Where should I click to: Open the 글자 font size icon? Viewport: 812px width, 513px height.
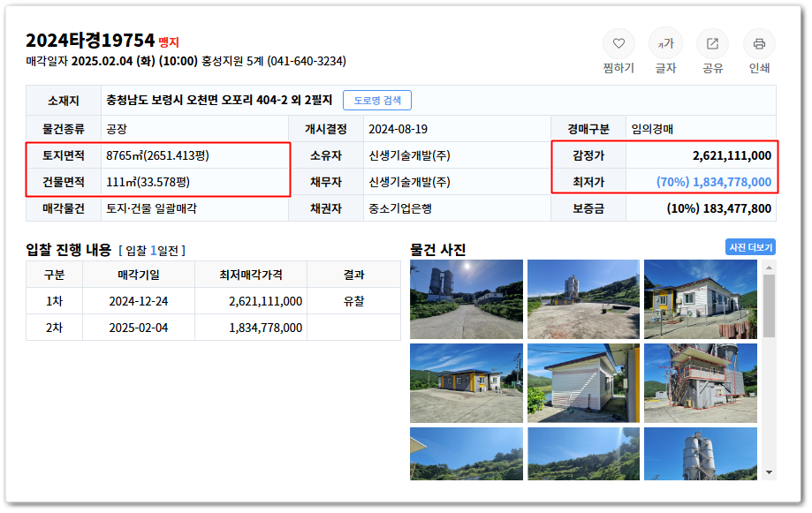click(666, 44)
